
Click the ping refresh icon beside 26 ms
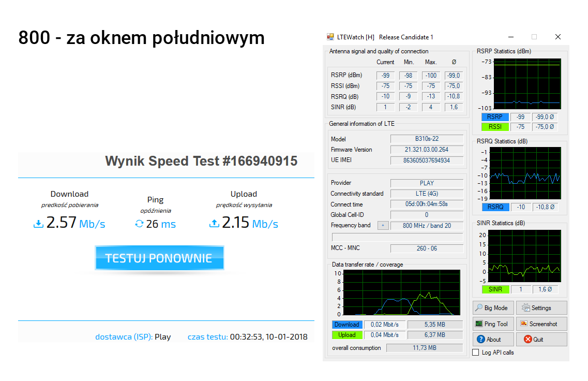pos(139,224)
